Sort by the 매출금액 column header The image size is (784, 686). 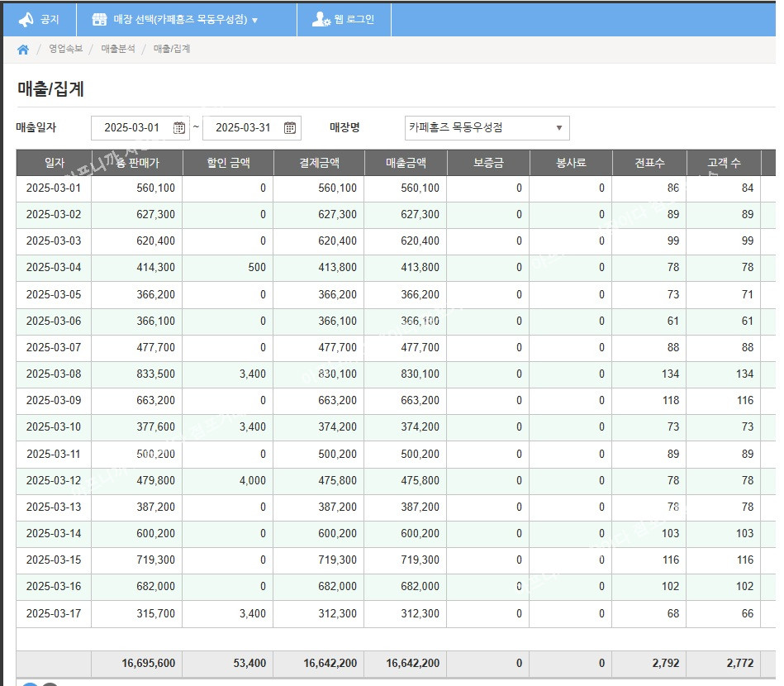405,163
